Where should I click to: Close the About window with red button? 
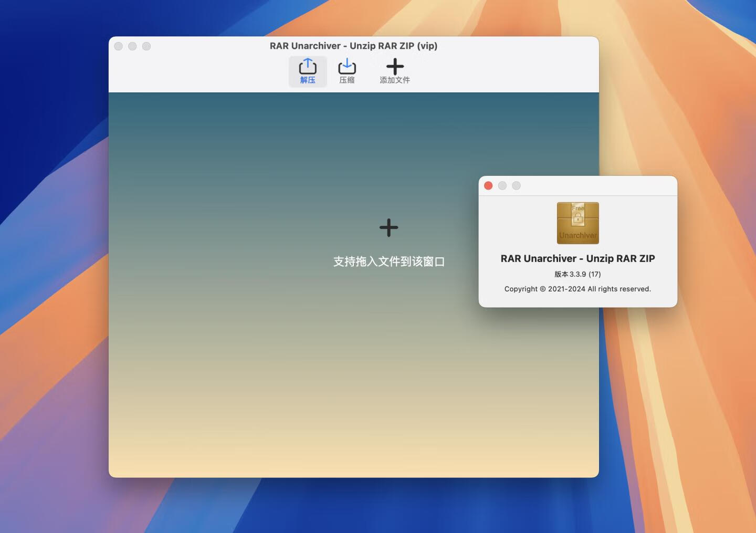click(x=488, y=185)
